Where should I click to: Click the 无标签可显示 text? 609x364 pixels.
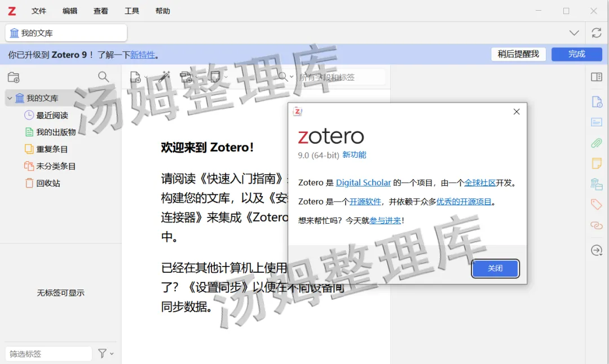60,293
